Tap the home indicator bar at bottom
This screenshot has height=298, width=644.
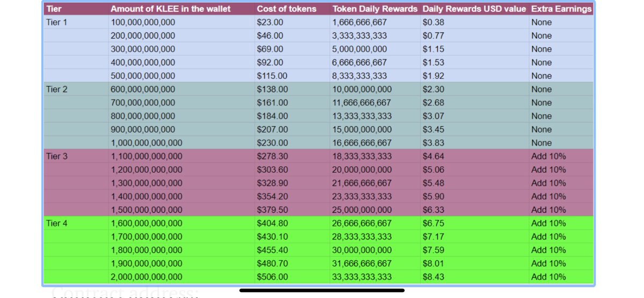[322, 290]
